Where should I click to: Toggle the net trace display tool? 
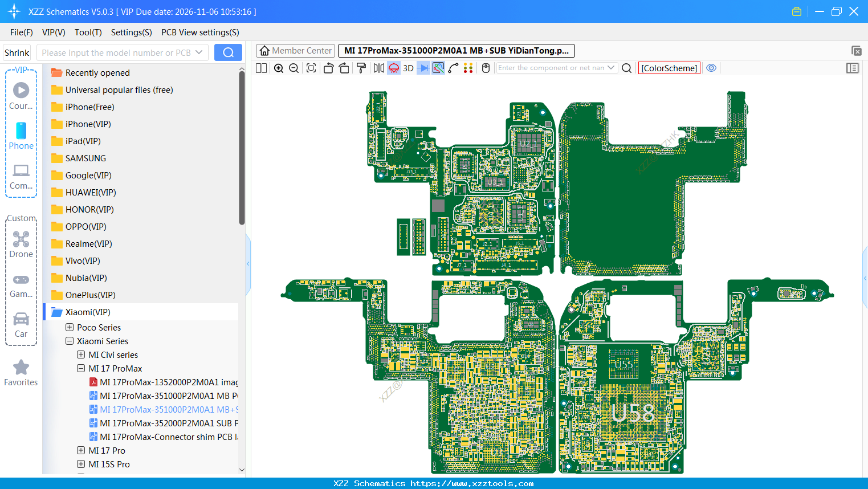[438, 68]
